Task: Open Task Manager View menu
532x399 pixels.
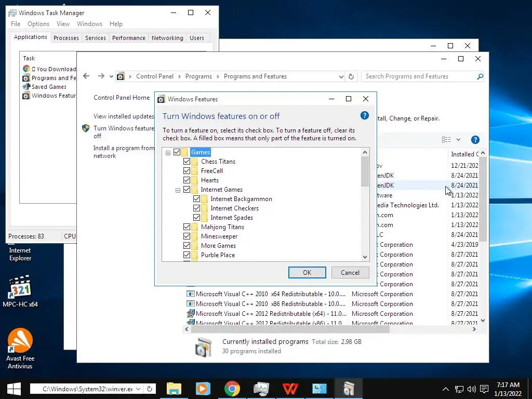Action: click(x=63, y=24)
